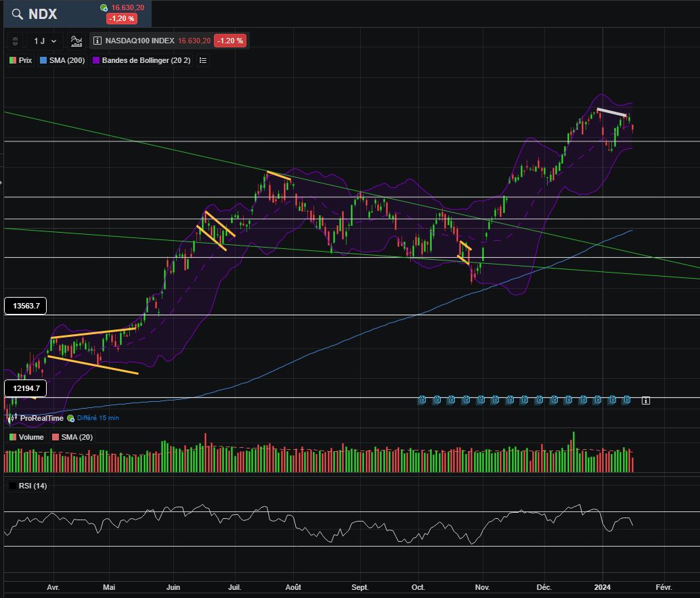Click the -1.20 % badge next to NASDAQ100 INDEX
Viewport: 700px width, 598px height.
[230, 41]
